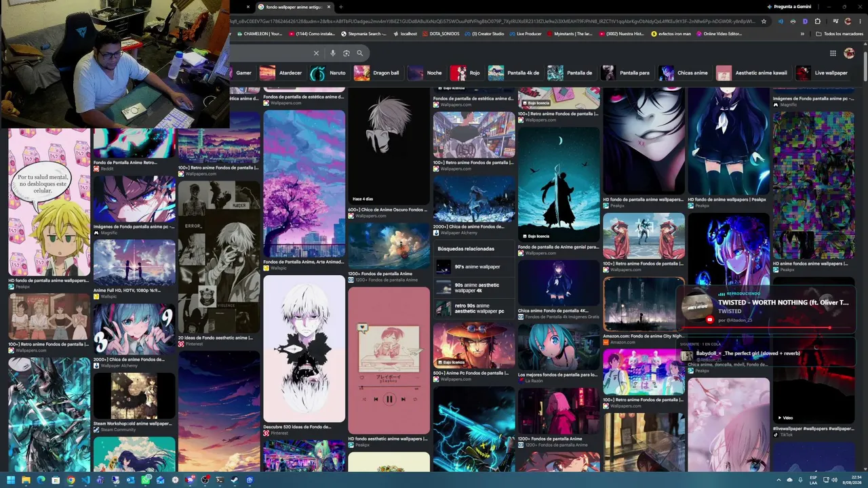
Task: Open the Steam Workshop old anime wallpaper result
Action: [x=134, y=396]
